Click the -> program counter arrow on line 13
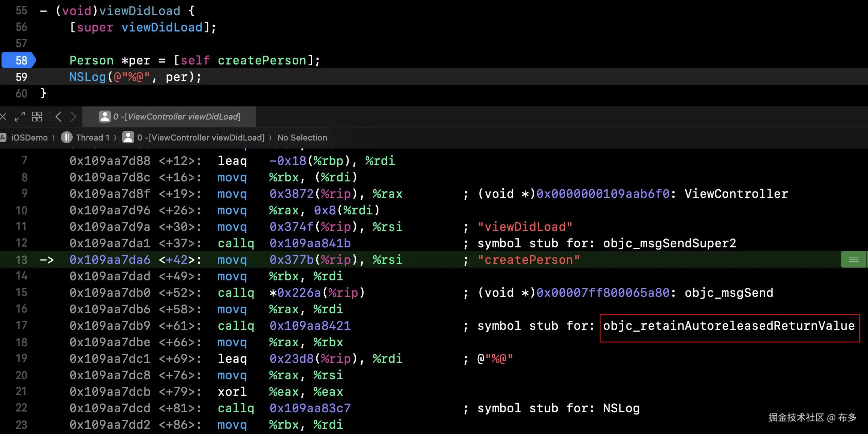Screen dimensions: 868x434 click(x=47, y=260)
